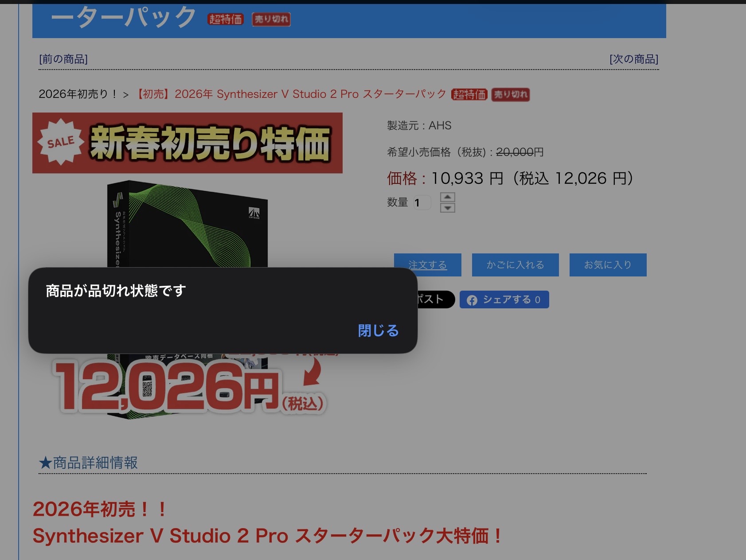Click the quantity increase arrow
This screenshot has width=746, height=560.
pos(447,197)
